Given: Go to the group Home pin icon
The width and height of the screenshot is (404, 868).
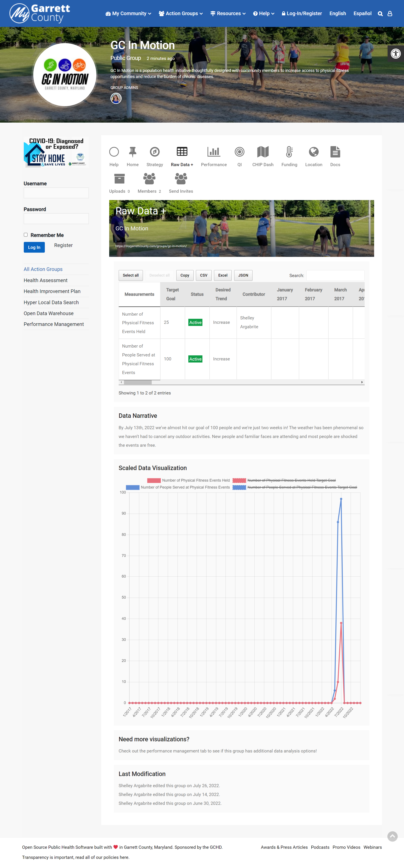Looking at the screenshot, I should tap(133, 152).
